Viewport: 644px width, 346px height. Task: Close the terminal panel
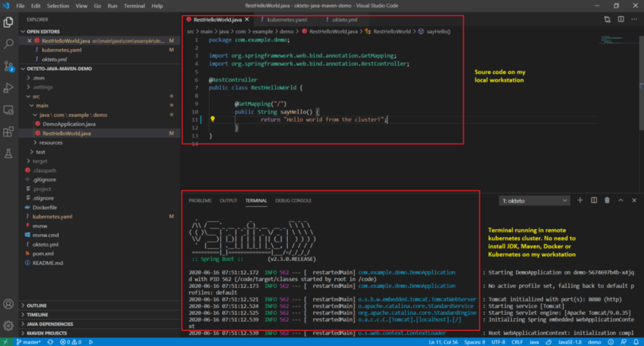pyautogui.click(x=634, y=200)
